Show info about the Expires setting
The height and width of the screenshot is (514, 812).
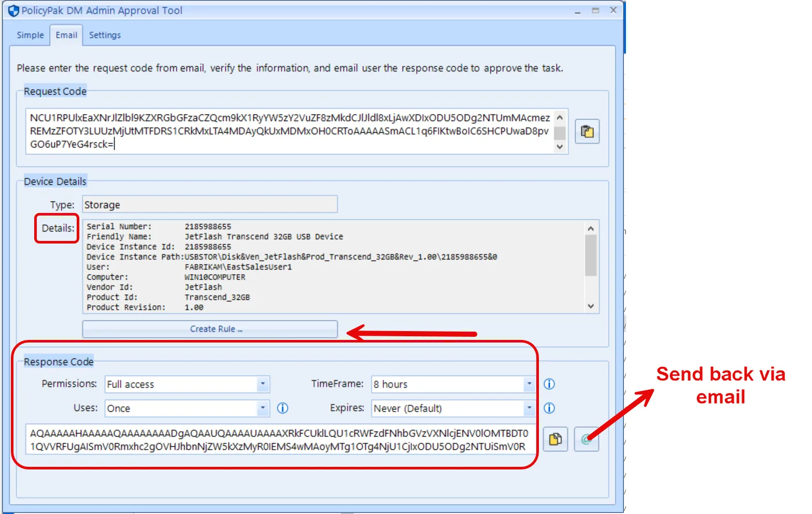click(549, 408)
